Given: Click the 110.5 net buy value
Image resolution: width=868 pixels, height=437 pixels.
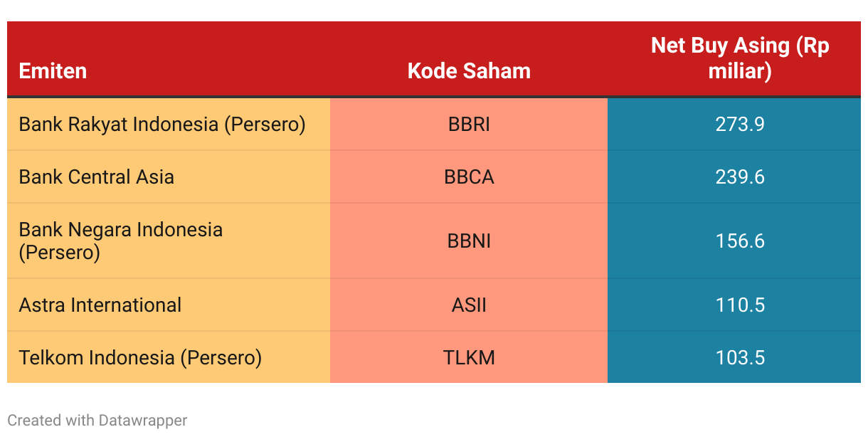Looking at the screenshot, I should [x=740, y=305].
